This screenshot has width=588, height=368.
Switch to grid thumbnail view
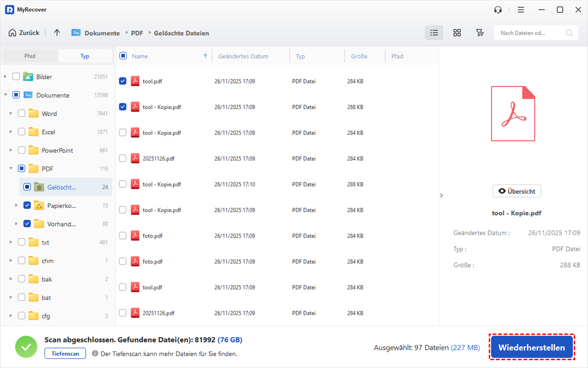[457, 33]
